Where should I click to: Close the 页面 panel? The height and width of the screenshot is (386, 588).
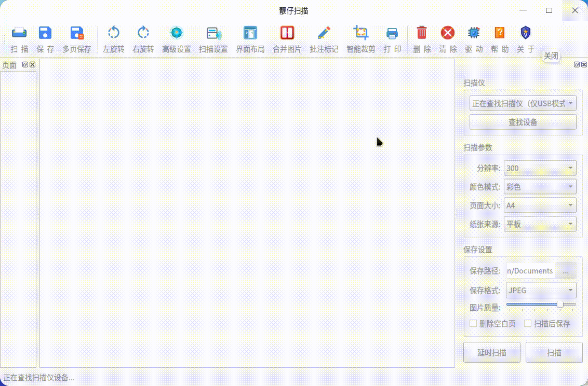pos(33,64)
